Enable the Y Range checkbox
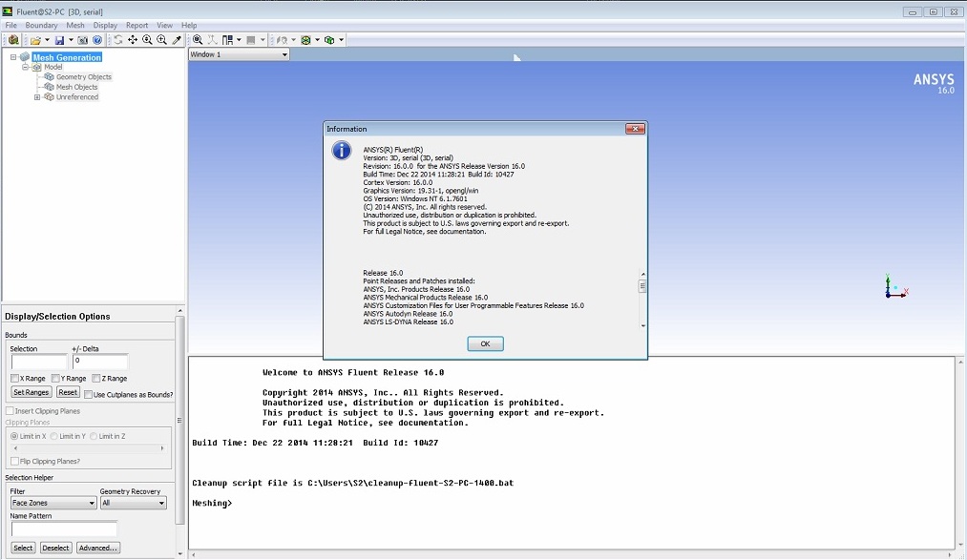This screenshot has width=967, height=560. (55, 378)
